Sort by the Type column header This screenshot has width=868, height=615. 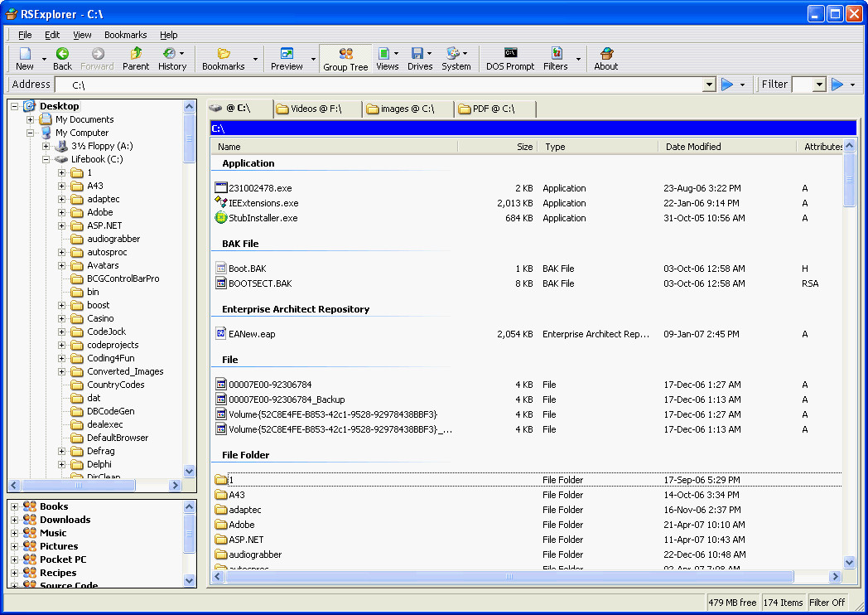[x=598, y=147]
